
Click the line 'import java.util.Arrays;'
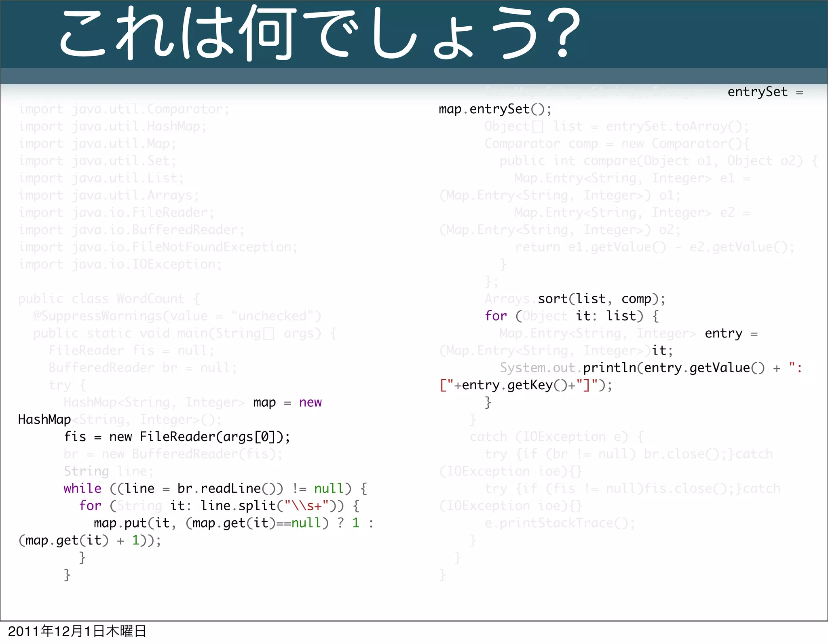(x=108, y=196)
